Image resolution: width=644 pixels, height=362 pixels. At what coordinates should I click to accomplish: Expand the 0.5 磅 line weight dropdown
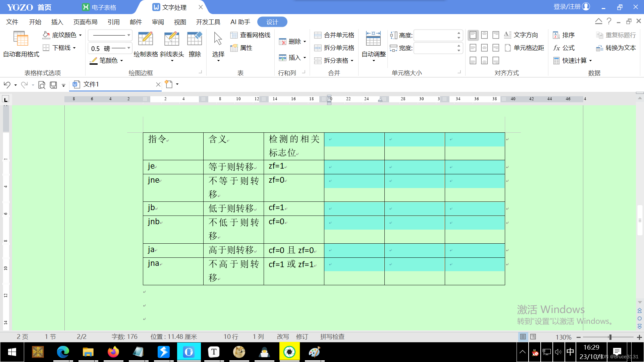(x=128, y=48)
